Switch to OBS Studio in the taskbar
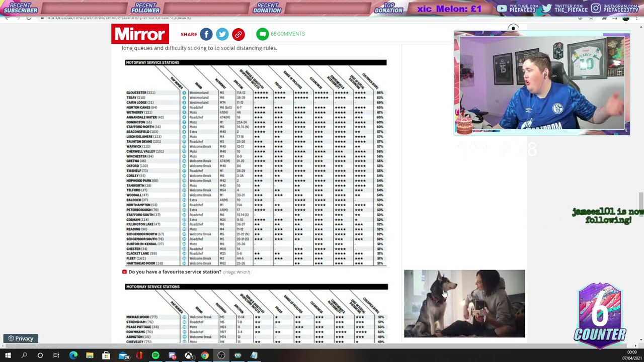Image resolution: width=644 pixels, height=362 pixels. tap(221, 356)
